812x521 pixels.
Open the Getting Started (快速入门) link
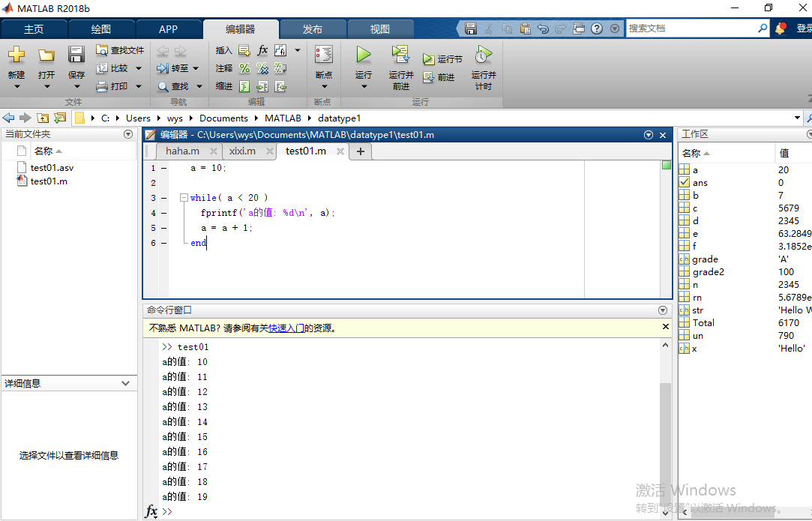click(286, 328)
